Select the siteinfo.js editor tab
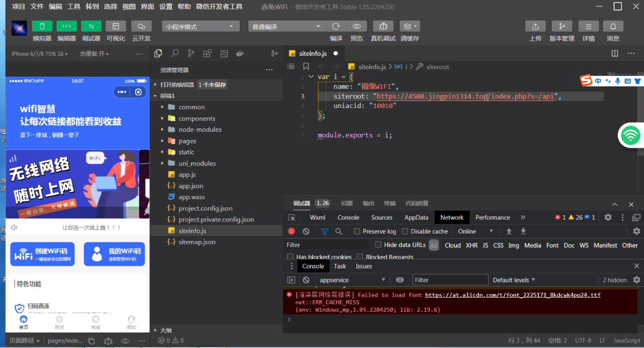 point(313,53)
